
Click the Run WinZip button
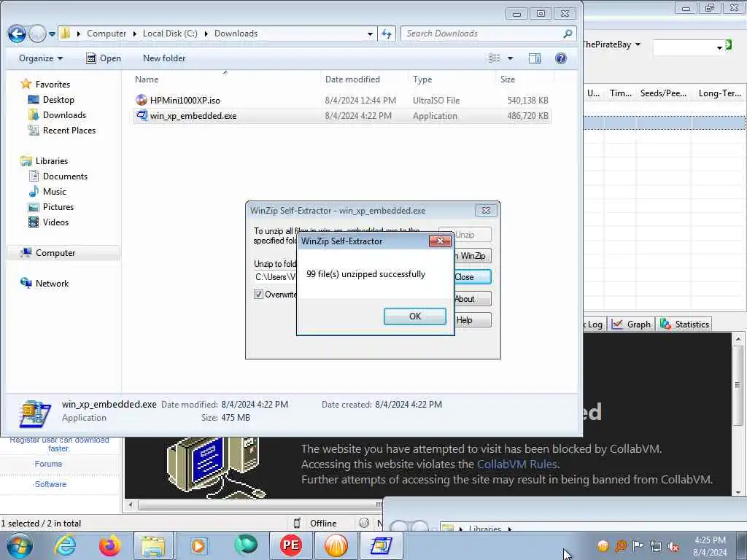coord(472,256)
